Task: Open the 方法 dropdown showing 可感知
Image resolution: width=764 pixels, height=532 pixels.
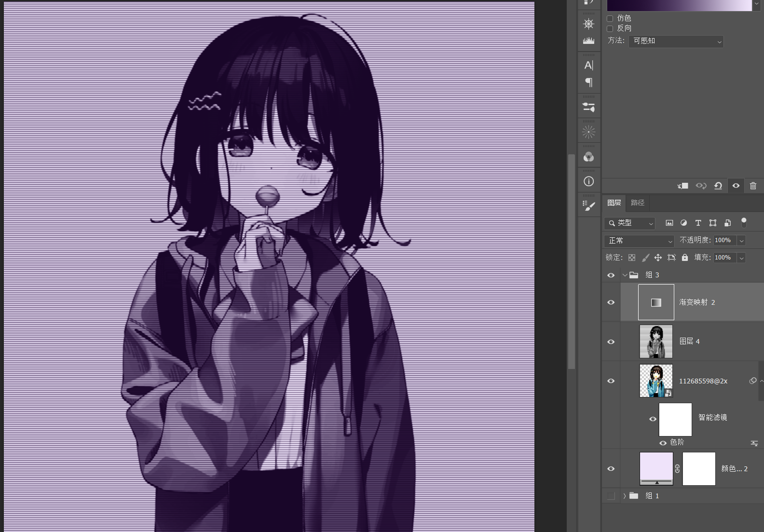Action: point(676,41)
